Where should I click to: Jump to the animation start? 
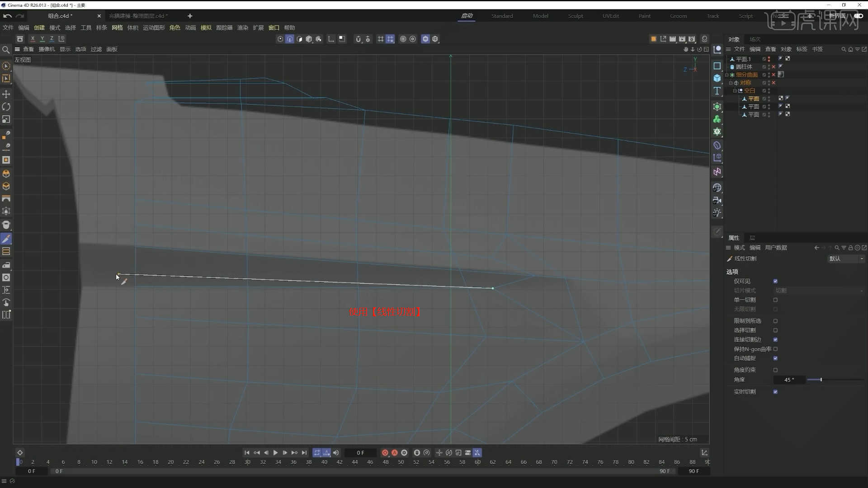coord(247,453)
